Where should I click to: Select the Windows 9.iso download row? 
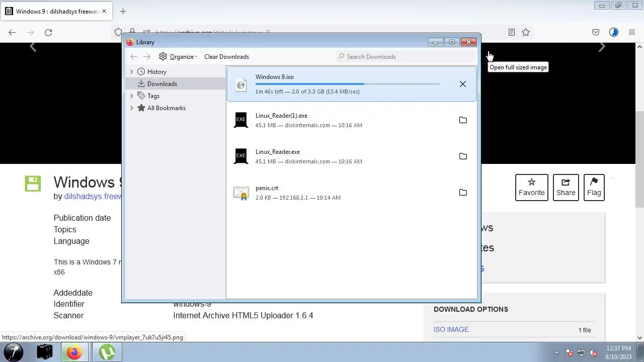pos(351,84)
